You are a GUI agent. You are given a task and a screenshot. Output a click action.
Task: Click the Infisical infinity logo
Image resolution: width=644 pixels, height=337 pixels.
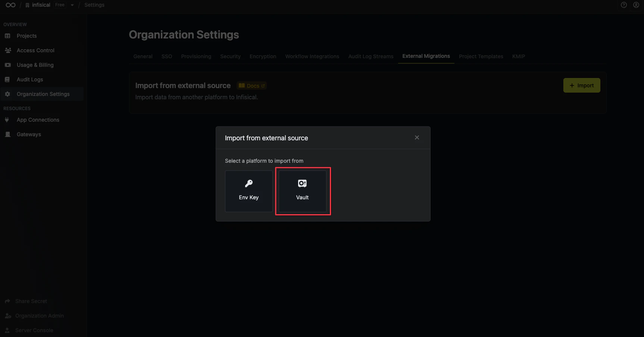point(10,5)
